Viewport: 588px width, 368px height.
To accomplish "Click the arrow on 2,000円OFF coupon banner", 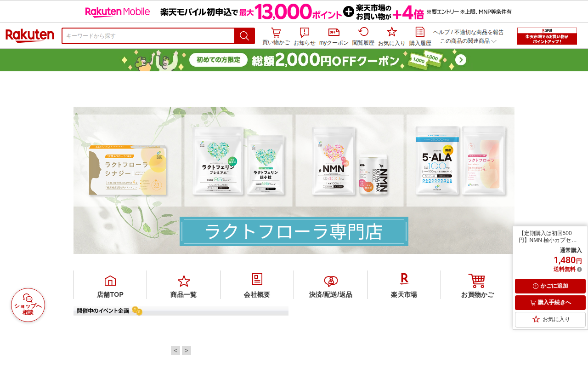I will pyautogui.click(x=461, y=60).
